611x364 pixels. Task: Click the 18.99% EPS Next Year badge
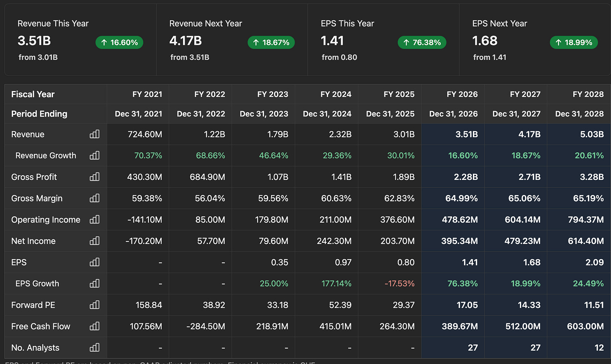(x=574, y=42)
